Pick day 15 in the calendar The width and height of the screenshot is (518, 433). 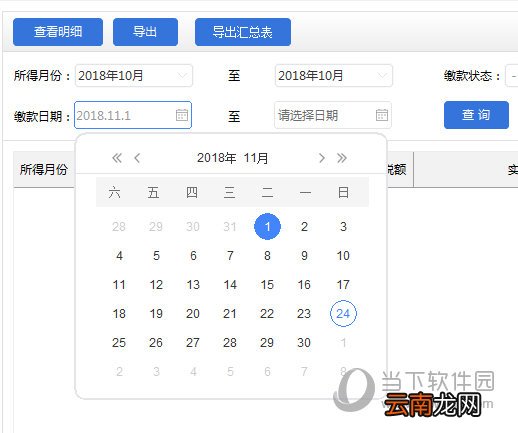[267, 285]
